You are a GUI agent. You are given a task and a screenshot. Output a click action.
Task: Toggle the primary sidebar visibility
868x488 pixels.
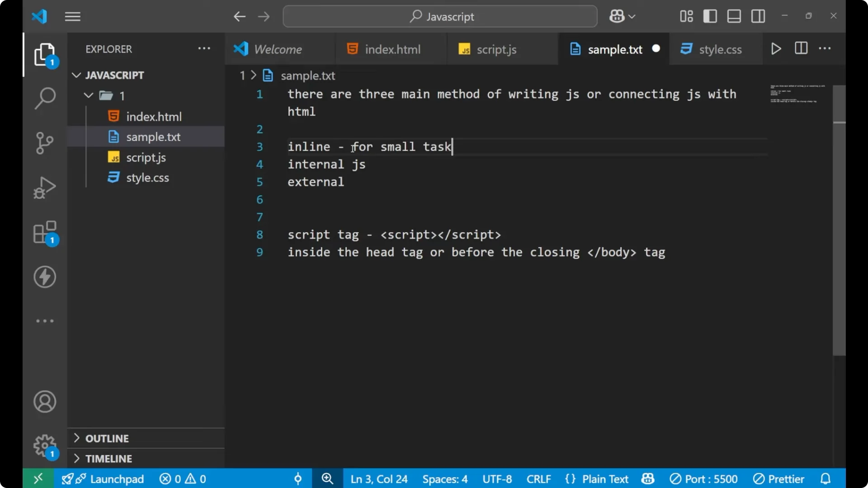pyautogui.click(x=710, y=16)
